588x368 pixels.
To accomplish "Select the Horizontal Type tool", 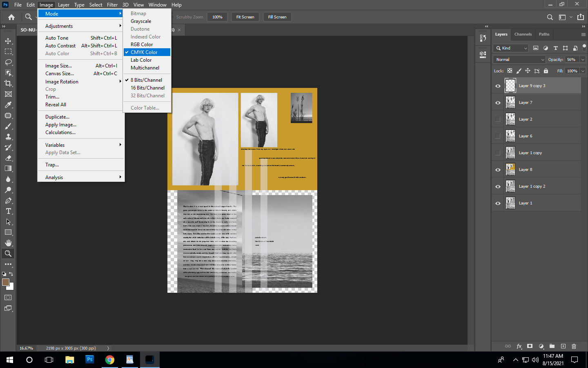I will click(8, 211).
